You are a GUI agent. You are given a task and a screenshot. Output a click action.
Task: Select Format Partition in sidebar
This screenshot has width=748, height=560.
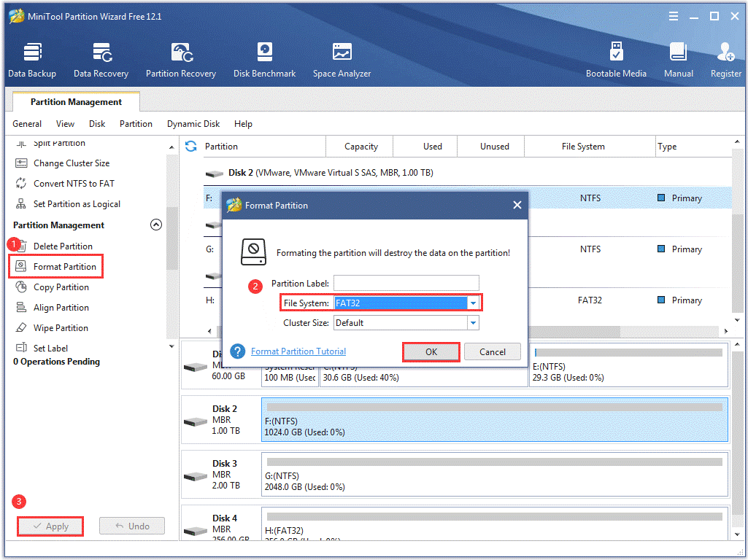tap(55, 267)
